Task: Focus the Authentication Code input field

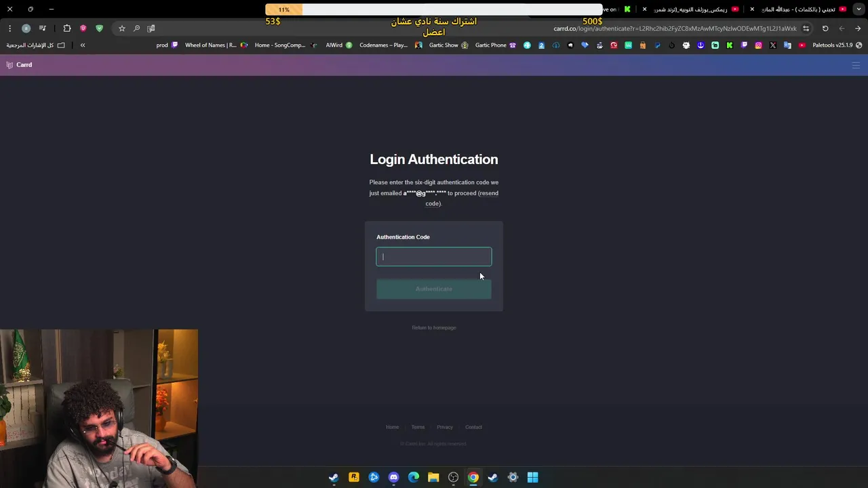Action: (434, 256)
